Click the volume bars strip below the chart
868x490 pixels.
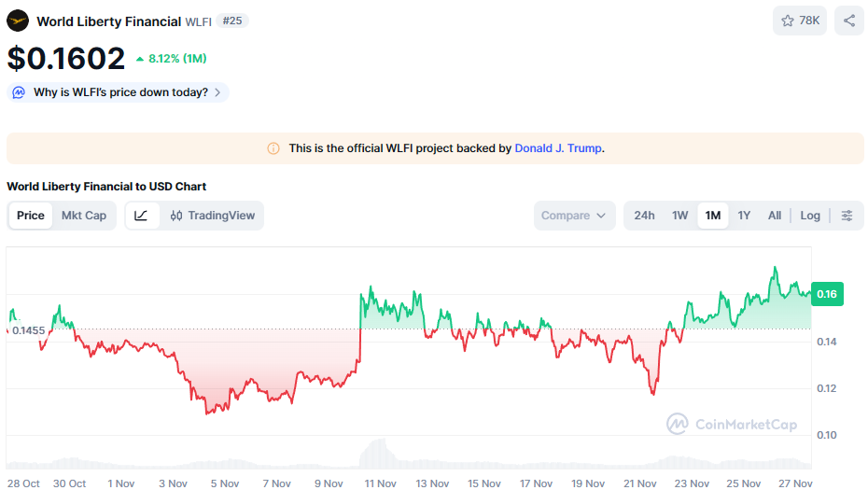(373, 455)
